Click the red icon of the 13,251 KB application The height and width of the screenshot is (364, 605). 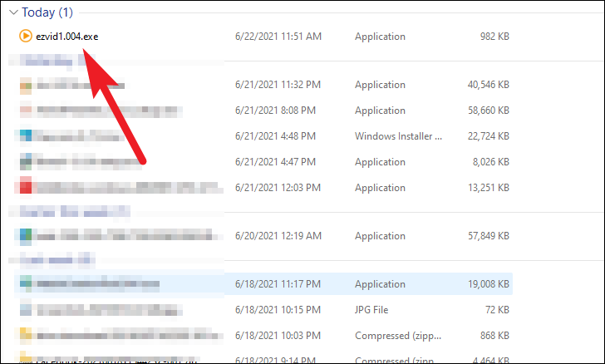coord(25,187)
